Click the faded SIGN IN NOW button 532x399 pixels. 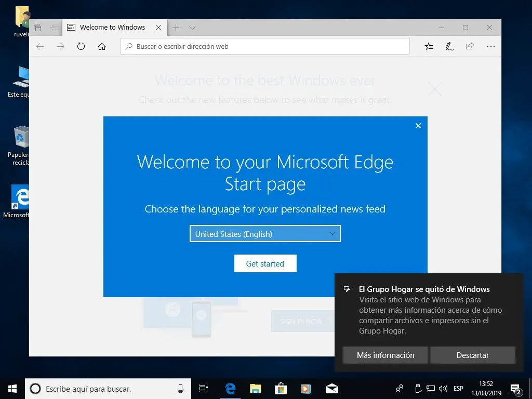303,321
